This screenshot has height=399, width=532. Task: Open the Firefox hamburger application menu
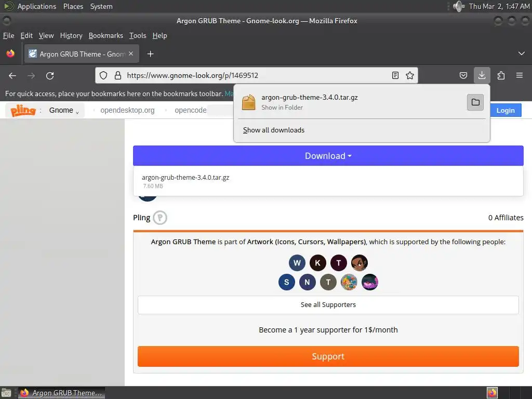pyautogui.click(x=520, y=75)
